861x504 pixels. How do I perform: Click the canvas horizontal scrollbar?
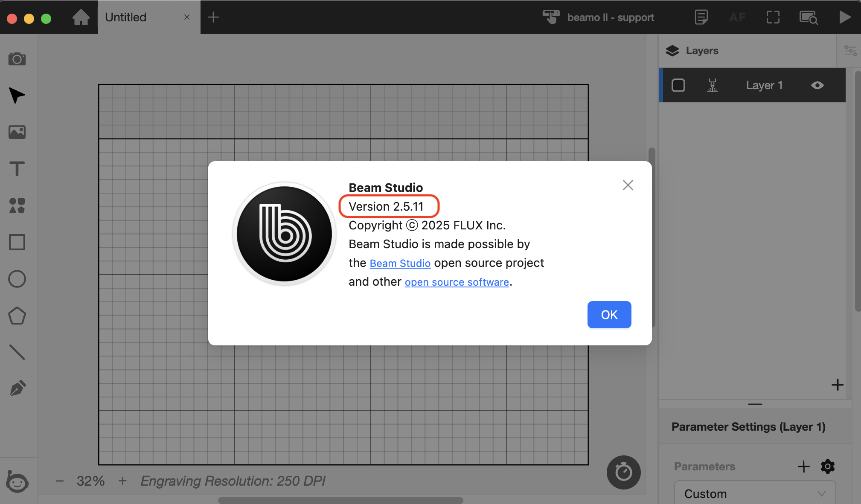340,500
